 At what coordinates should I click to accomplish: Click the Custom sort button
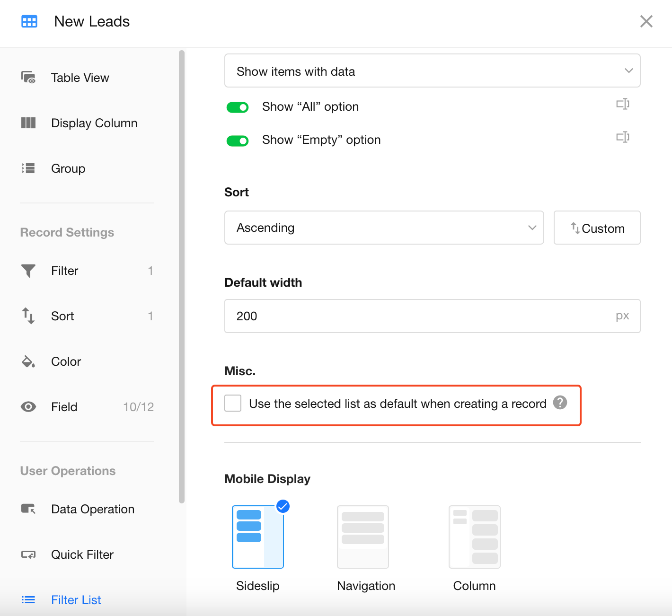(597, 228)
